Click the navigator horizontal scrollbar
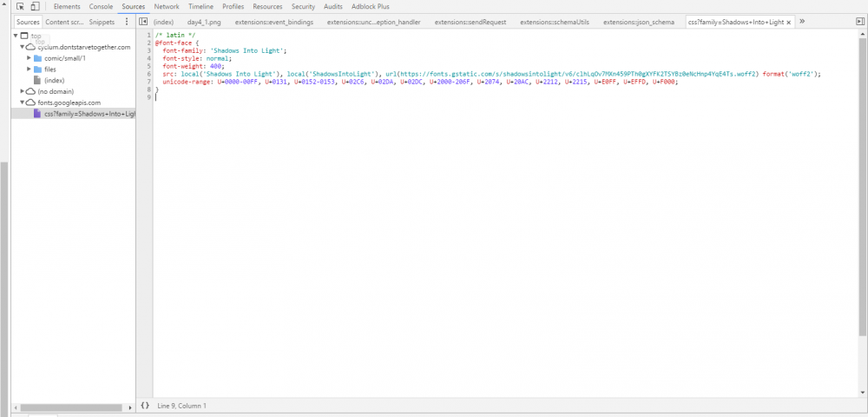868x417 pixels. click(x=69, y=407)
